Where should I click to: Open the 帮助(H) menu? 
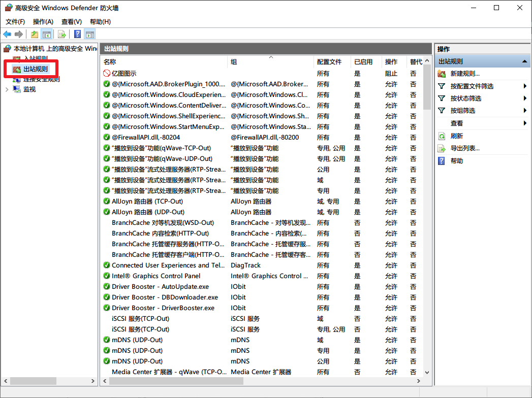(100, 22)
